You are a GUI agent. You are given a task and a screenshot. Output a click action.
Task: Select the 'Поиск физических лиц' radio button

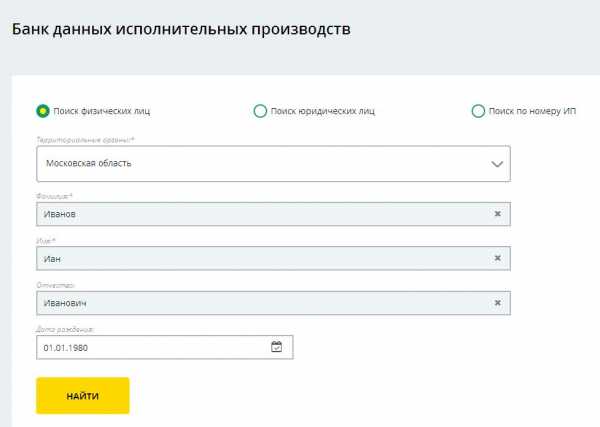[43, 111]
